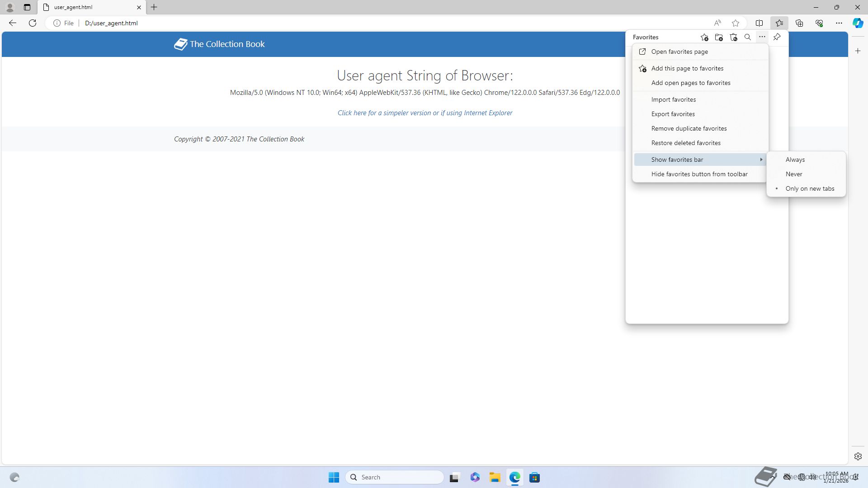Open the Split screen toolbar icon

click(759, 23)
